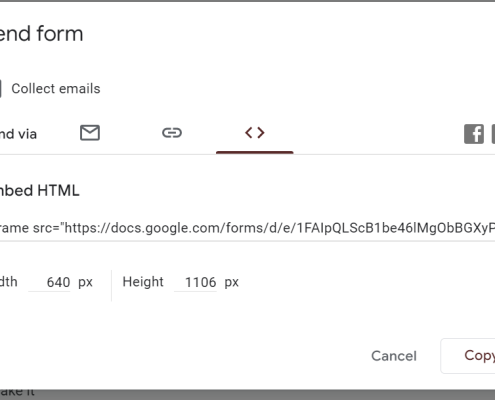
Task: Click the px unit after 1106
Action: (x=232, y=282)
